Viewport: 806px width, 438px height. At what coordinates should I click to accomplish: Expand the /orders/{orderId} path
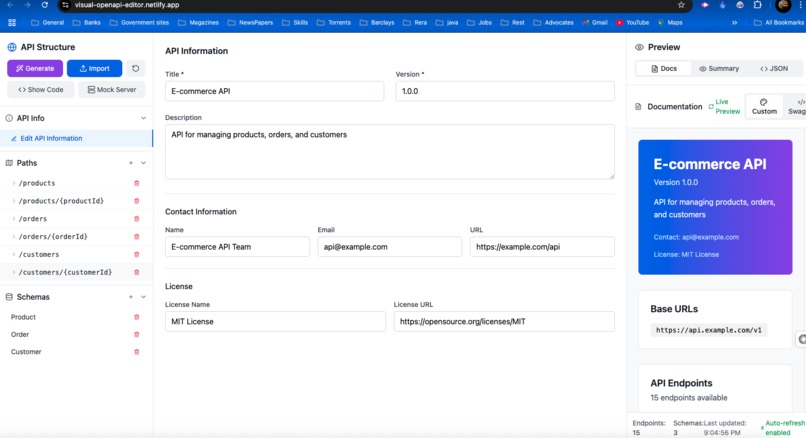coord(14,236)
